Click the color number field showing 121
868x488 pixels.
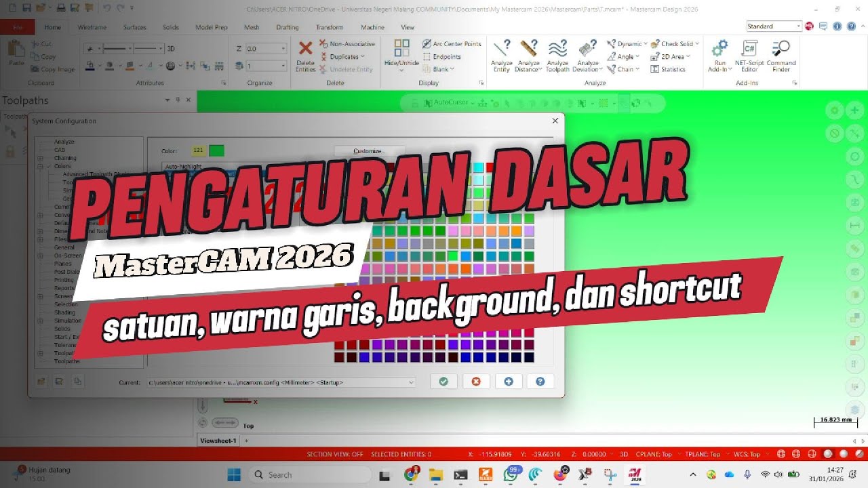click(198, 150)
